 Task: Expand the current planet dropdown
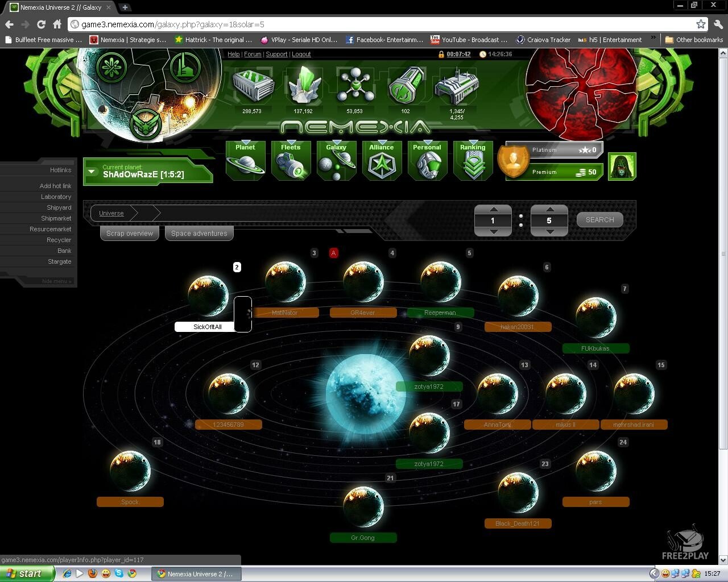coord(92,171)
